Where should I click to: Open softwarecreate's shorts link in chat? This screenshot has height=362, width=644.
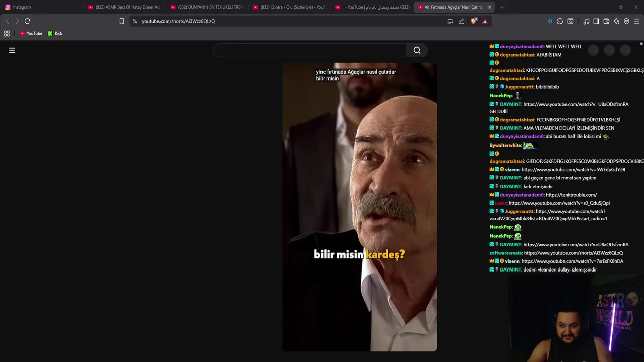[573, 253]
